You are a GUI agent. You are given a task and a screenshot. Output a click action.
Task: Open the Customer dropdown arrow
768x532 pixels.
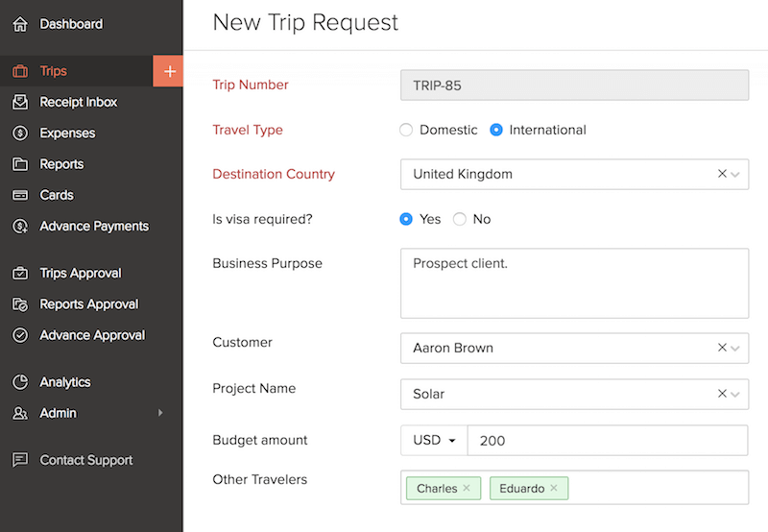[x=735, y=349]
